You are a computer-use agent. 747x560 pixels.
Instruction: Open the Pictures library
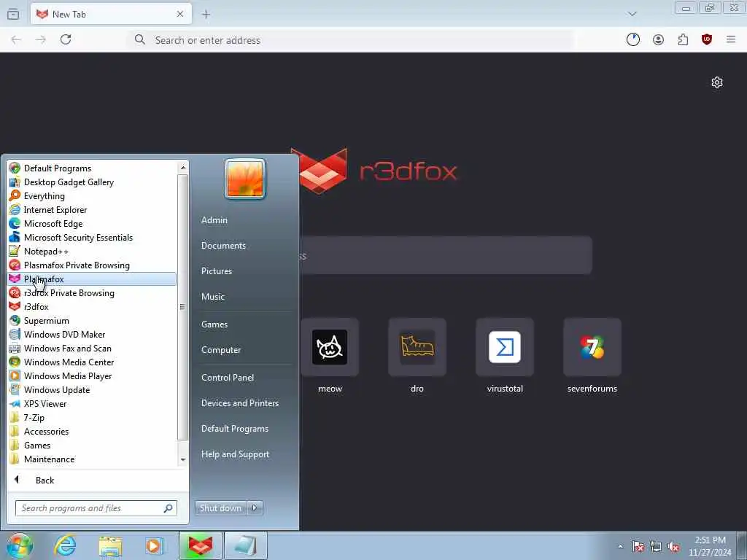coord(217,271)
